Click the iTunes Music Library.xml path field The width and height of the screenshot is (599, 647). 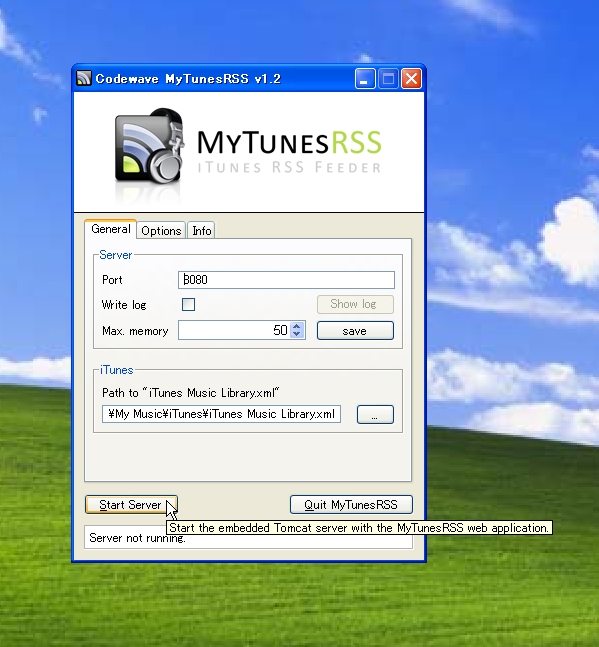[x=222, y=414]
